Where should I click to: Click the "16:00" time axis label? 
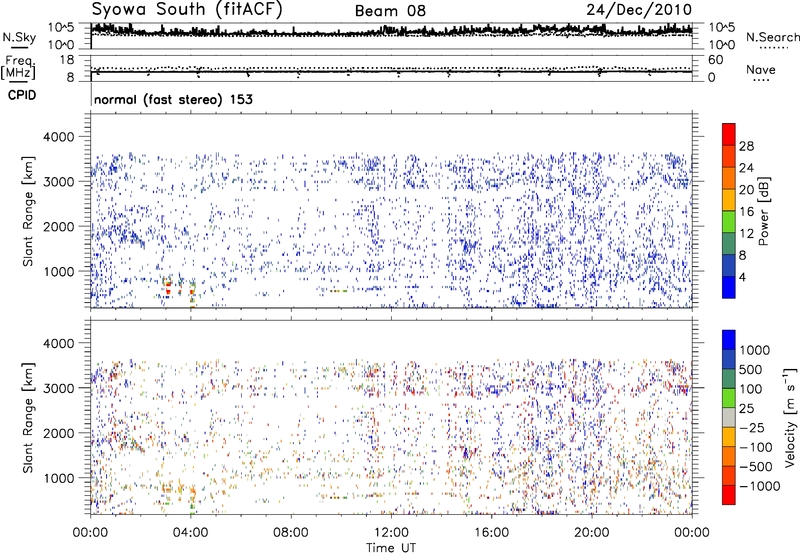491,533
